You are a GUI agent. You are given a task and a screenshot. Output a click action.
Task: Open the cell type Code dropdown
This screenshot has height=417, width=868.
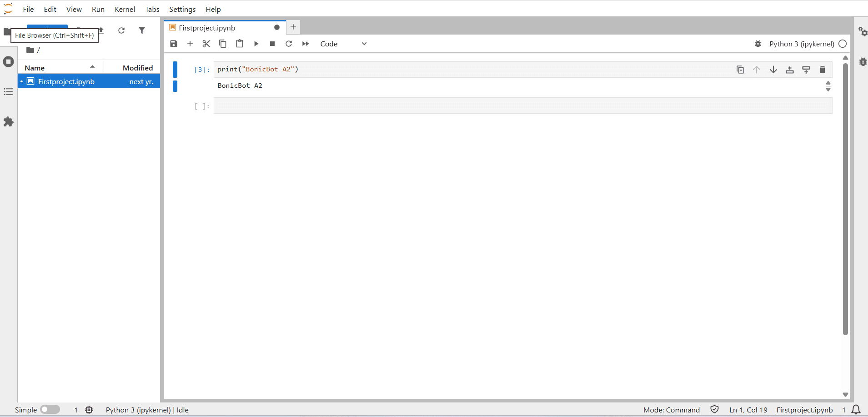pyautogui.click(x=343, y=44)
